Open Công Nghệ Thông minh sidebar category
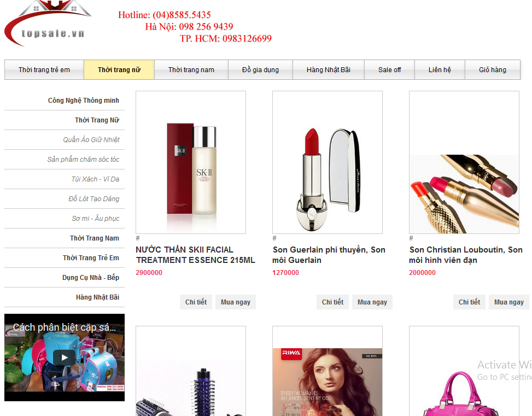The image size is (532, 416). point(83,101)
